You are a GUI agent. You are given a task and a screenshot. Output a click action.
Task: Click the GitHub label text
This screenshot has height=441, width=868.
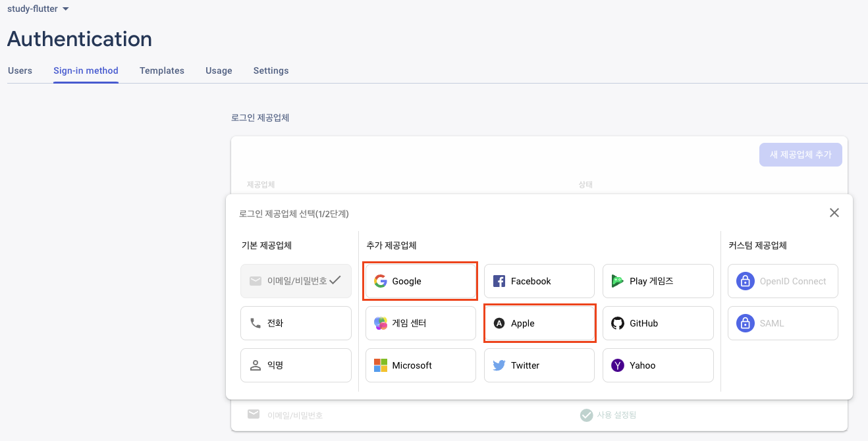[644, 323]
